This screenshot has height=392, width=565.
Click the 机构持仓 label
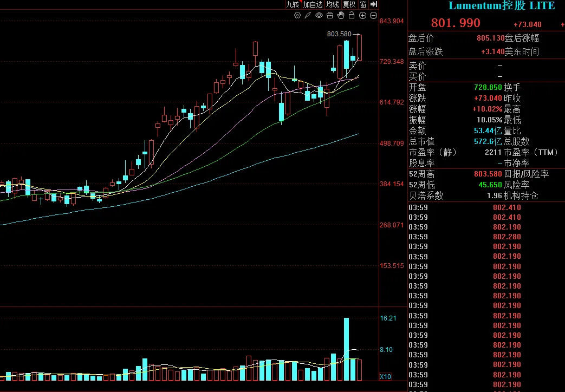521,195
